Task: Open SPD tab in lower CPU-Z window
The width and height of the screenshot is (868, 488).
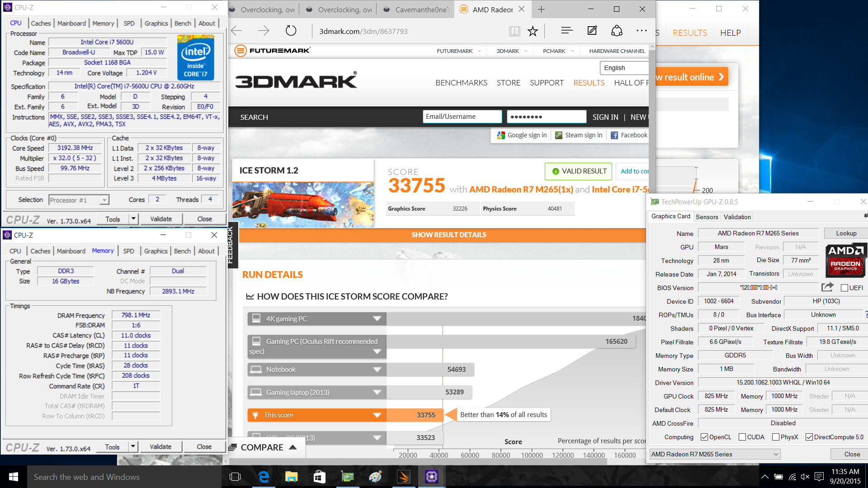Action: [128, 251]
